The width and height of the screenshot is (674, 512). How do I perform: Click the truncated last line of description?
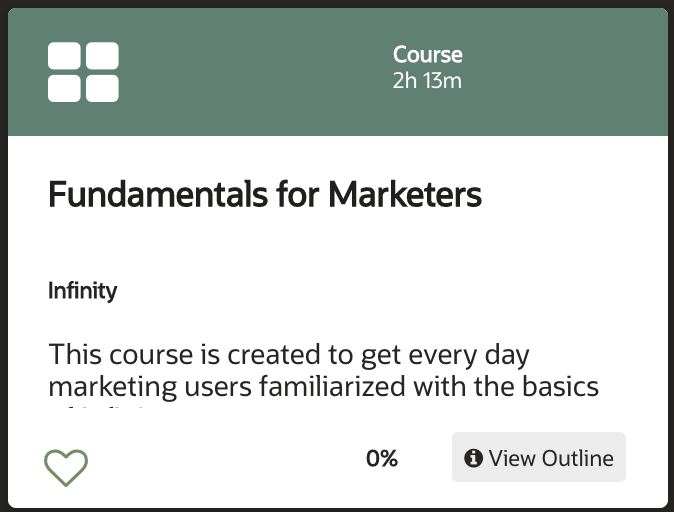(x=103, y=406)
